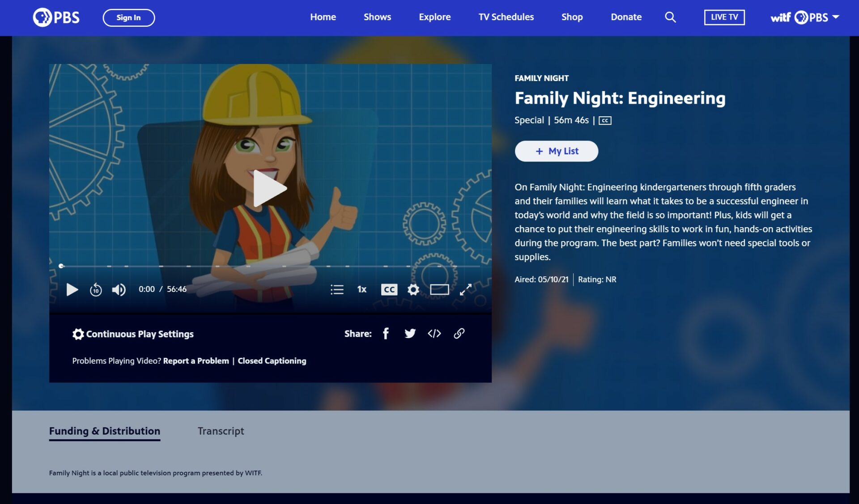Click the Family Night: Engineering title

(620, 98)
